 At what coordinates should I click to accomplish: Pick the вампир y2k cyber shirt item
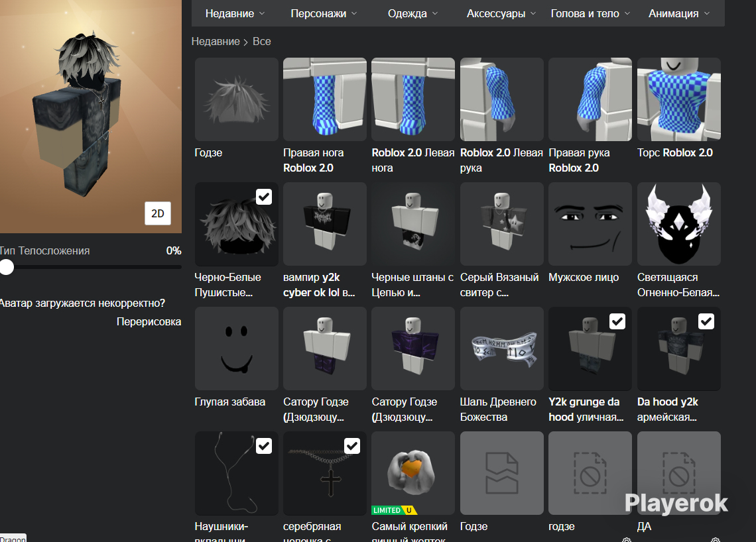(324, 224)
